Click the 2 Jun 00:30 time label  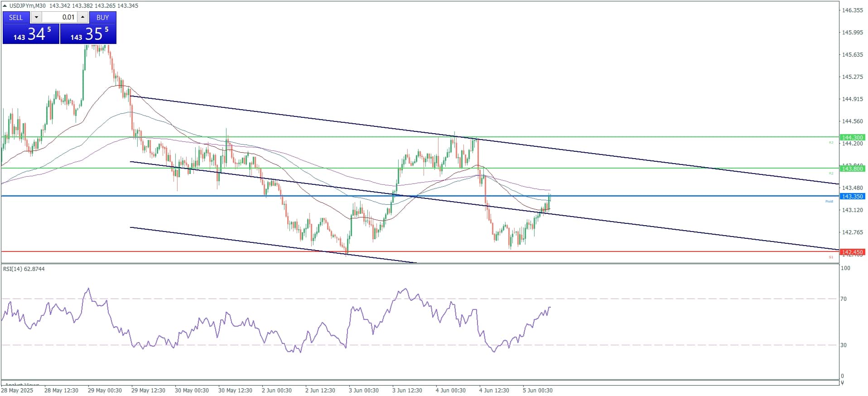[x=277, y=390]
